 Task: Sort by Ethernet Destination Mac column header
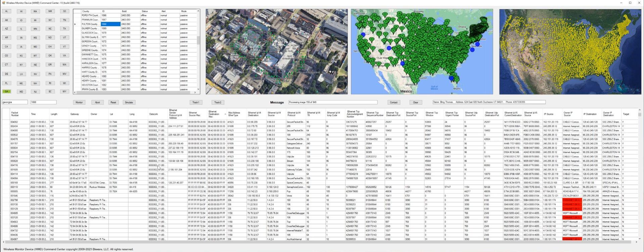[214, 114]
